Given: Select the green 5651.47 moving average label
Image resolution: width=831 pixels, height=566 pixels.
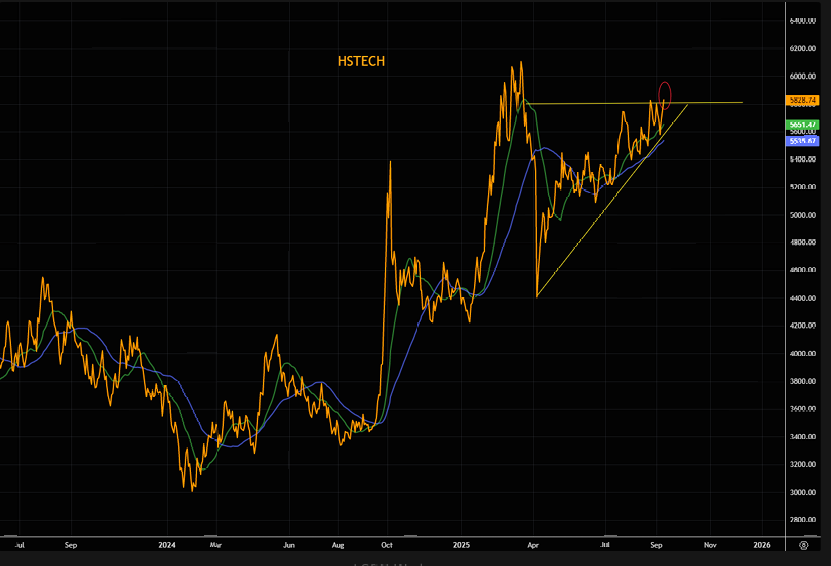Looking at the screenshot, I should (803, 125).
